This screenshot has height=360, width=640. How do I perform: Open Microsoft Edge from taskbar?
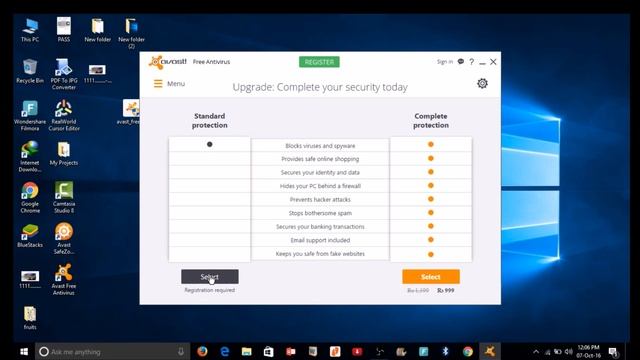[x=224, y=351]
